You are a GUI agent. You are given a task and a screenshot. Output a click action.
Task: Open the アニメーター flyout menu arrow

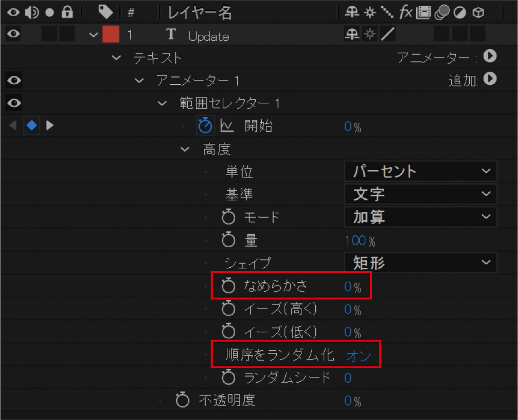[490, 56]
